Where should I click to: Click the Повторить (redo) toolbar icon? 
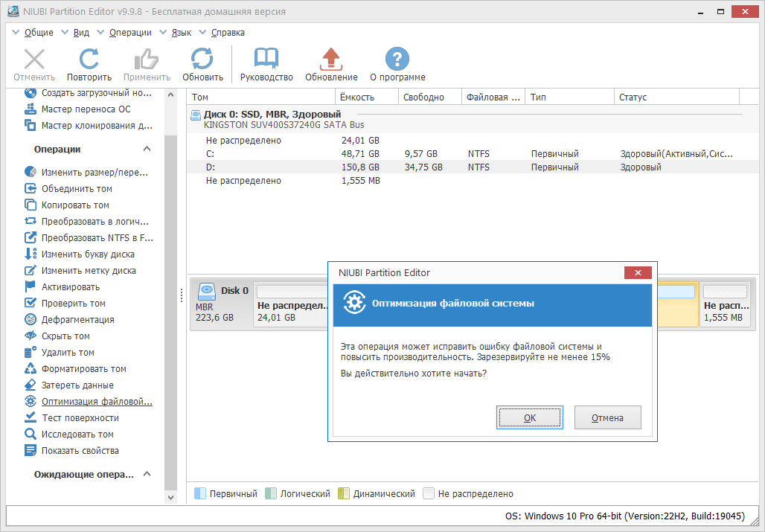click(89, 60)
